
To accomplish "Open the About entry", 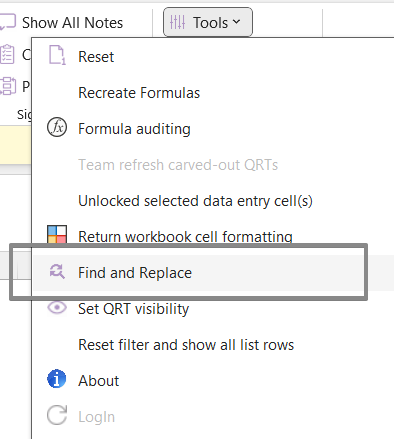I will [99, 381].
